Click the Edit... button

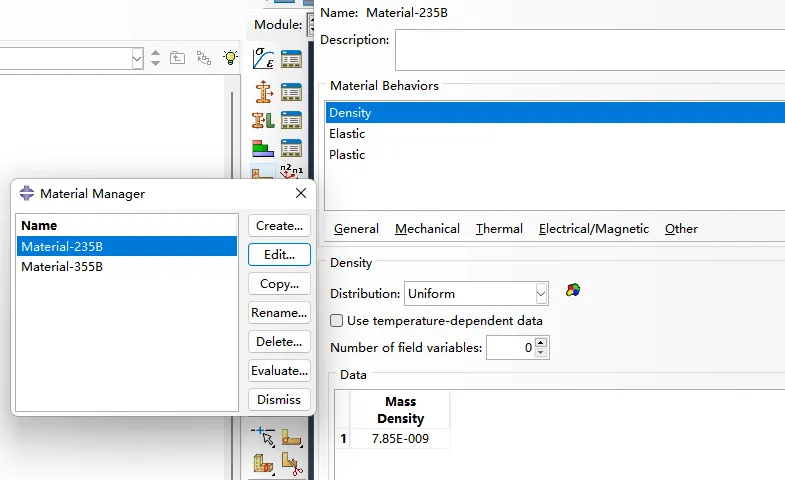(x=279, y=255)
